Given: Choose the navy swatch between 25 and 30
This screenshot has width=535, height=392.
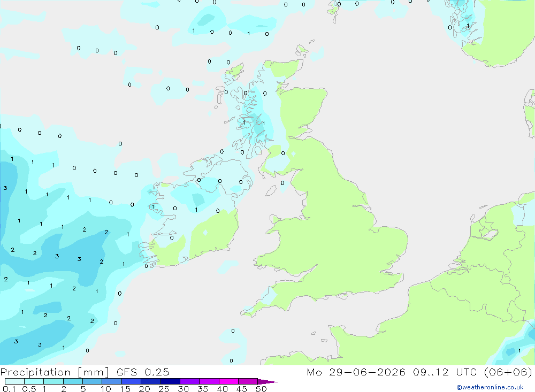Looking at the screenshot, I should click(x=170, y=381).
